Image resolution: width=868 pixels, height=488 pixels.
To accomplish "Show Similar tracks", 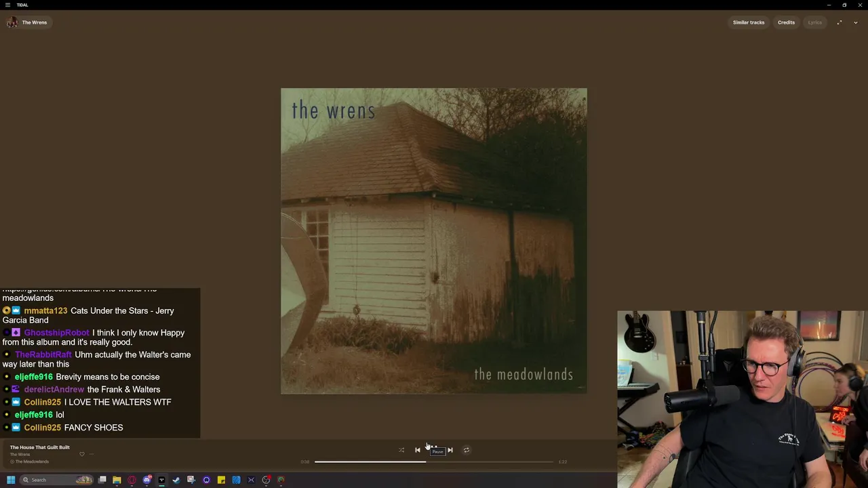I will click(749, 22).
